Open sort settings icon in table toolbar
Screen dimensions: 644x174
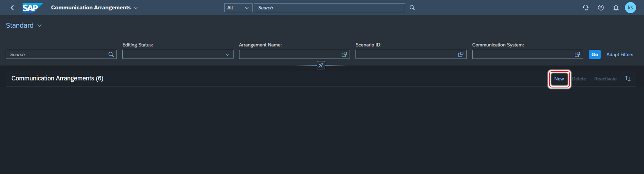point(628,79)
